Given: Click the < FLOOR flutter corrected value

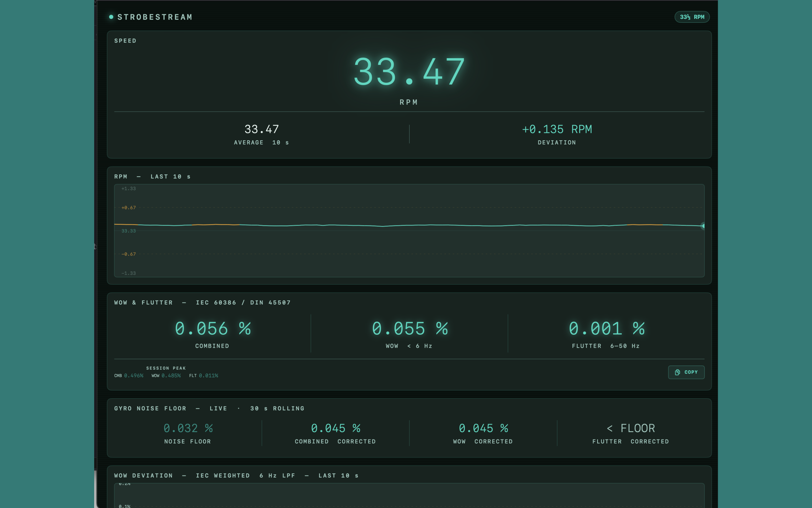Looking at the screenshot, I should point(631,428).
